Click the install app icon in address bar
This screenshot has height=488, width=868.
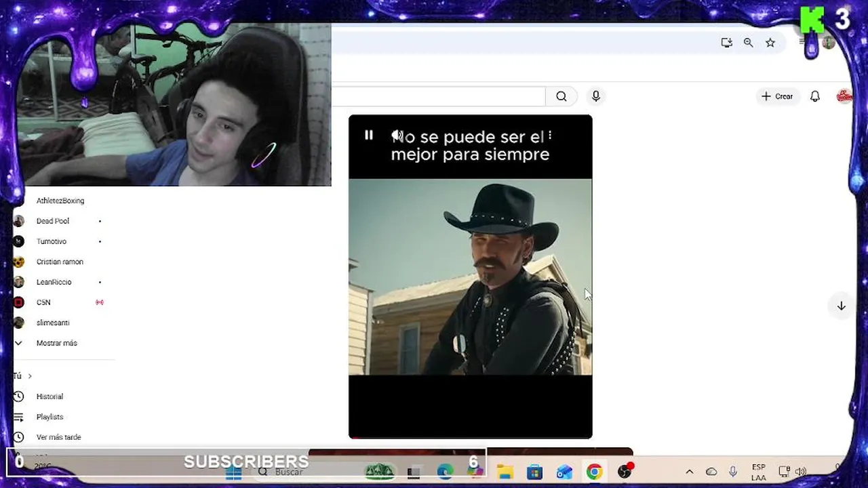pyautogui.click(x=726, y=43)
